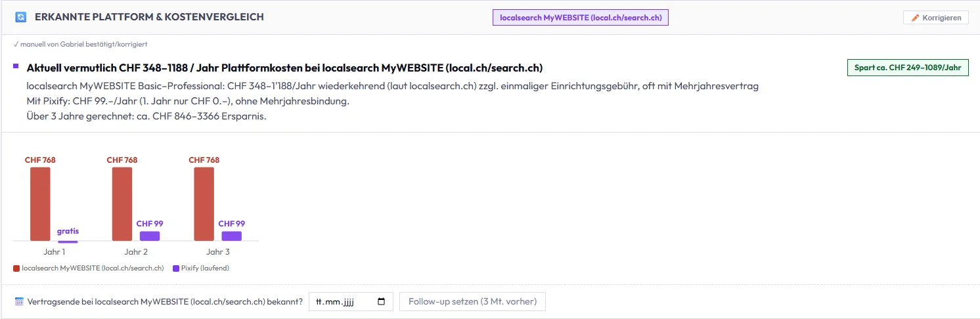Viewport: 980px width, 319px height.
Task: Click the red localsearch bar for Jahr 1
Action: [x=40, y=204]
